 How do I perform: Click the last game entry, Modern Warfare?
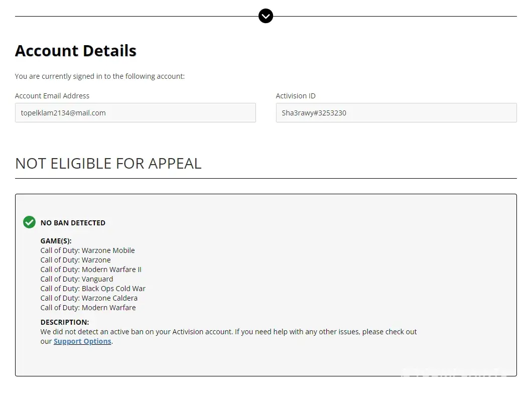point(88,308)
